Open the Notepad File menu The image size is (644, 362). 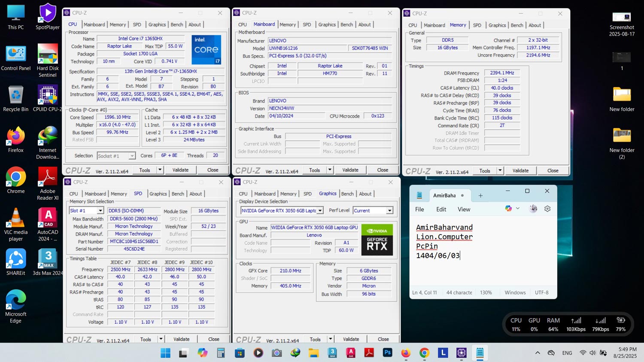[419, 209]
